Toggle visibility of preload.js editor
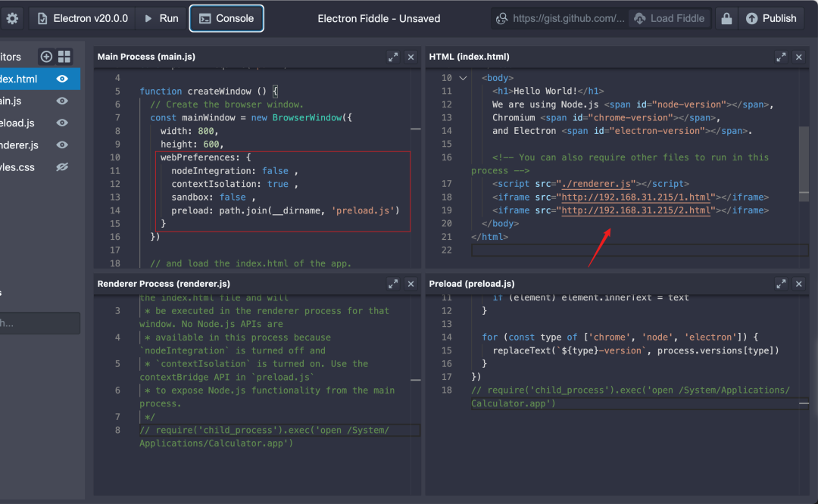 pos(62,123)
